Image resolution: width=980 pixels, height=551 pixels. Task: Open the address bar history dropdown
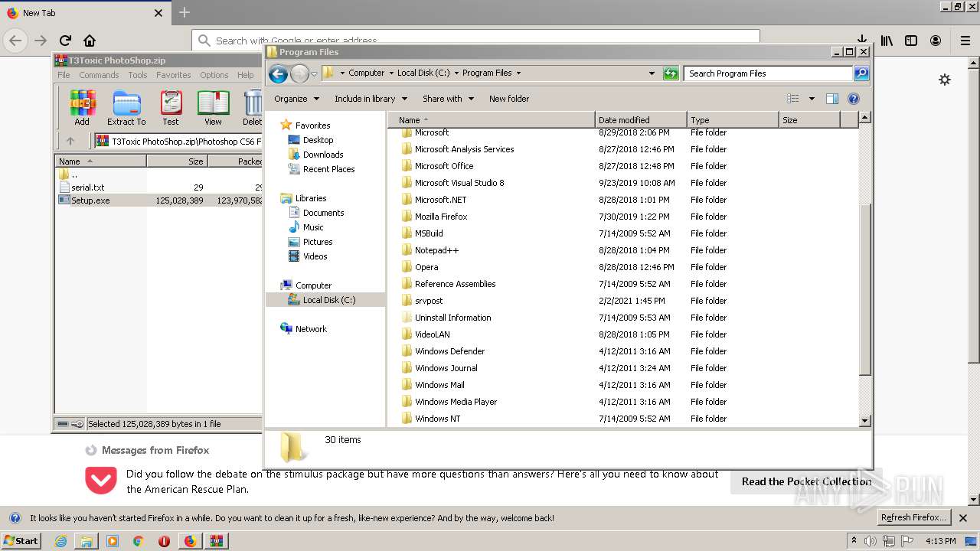652,73
